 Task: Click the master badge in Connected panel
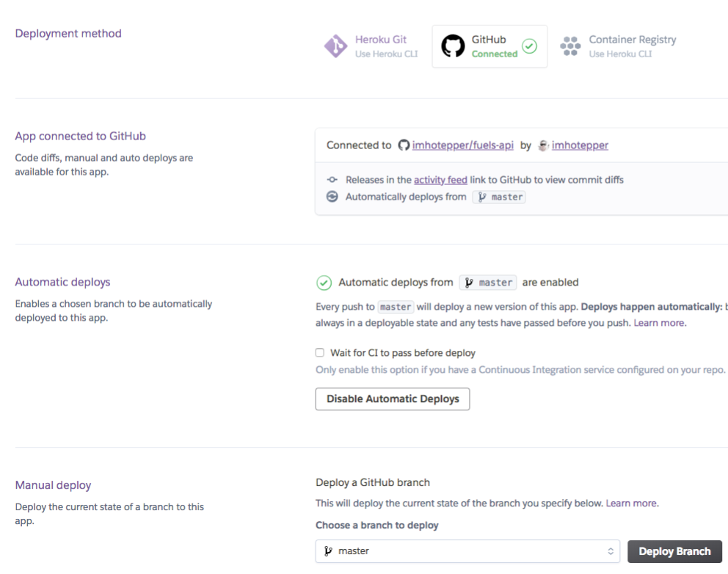pos(499,197)
